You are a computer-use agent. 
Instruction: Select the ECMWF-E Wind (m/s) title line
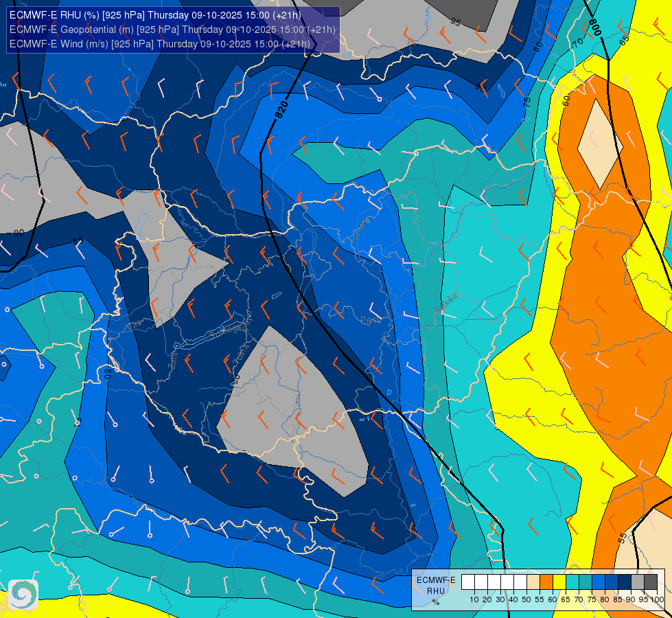tap(160, 44)
